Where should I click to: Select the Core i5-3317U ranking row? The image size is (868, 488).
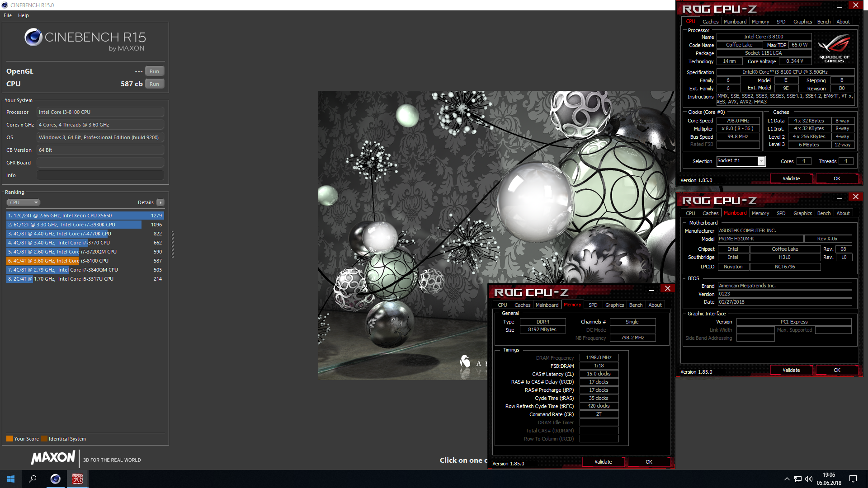(85, 279)
